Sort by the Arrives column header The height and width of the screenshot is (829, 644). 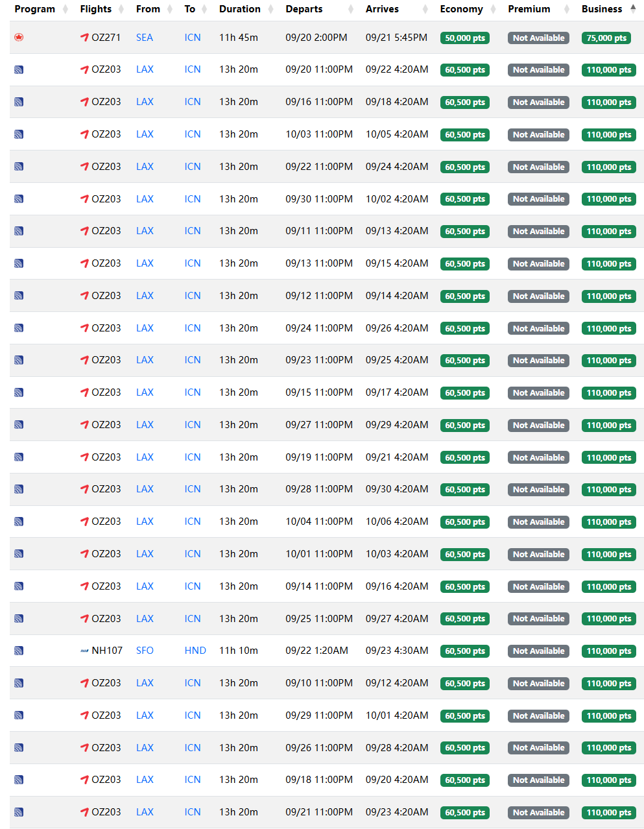382,9
